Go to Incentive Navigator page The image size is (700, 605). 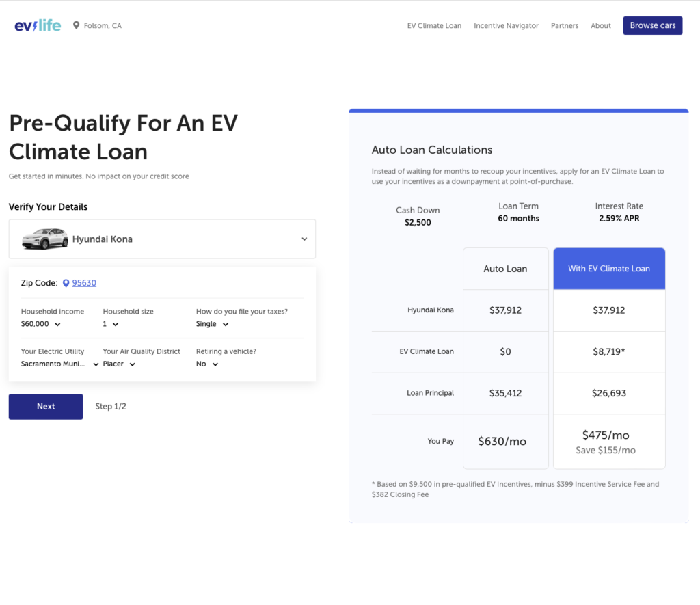506,25
